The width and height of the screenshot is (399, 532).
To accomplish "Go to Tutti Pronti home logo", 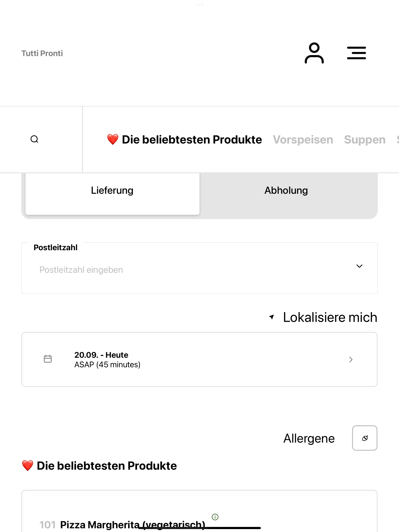I will point(42,53).
